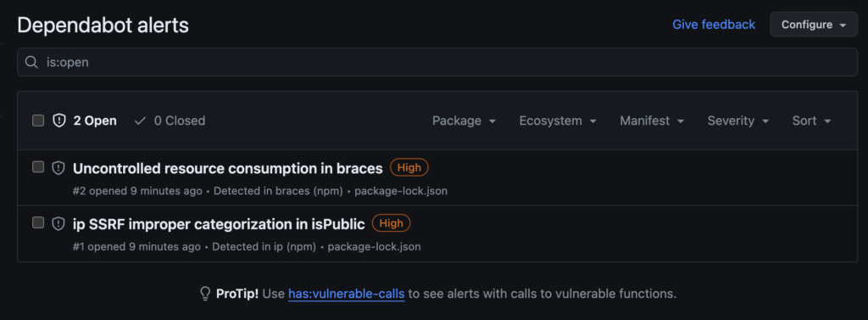
Task: Click the shield icon for braces alert
Action: [x=58, y=168]
